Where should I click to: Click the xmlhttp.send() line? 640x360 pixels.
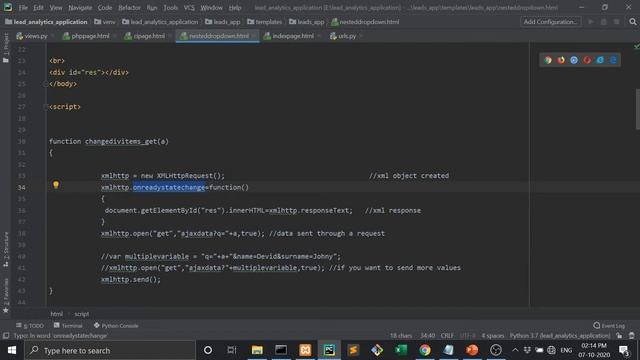pos(131,279)
